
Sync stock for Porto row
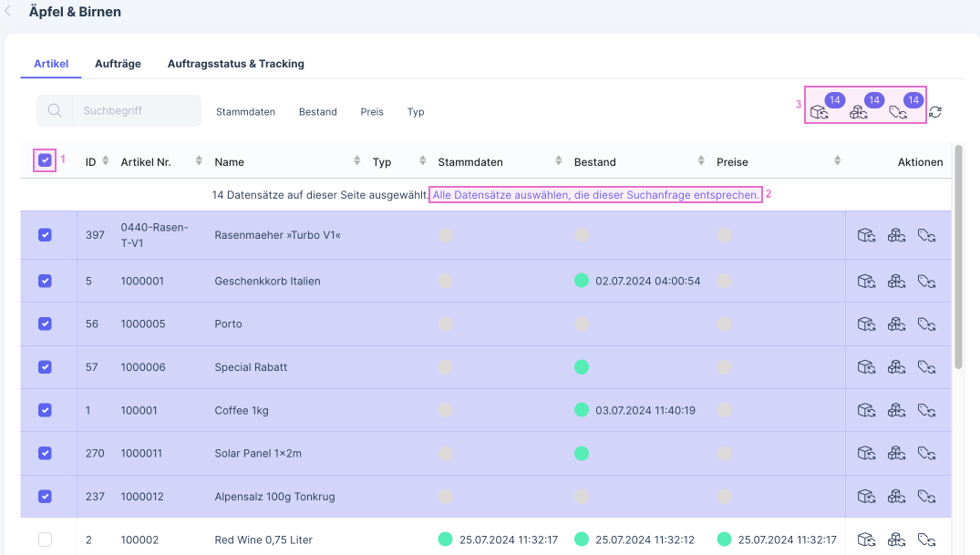pos(896,324)
